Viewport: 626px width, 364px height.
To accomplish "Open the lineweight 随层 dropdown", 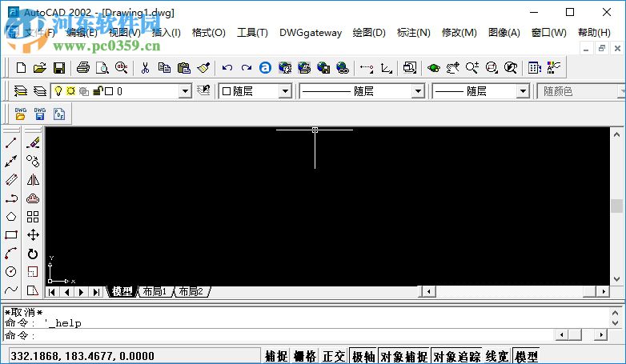I will point(523,91).
